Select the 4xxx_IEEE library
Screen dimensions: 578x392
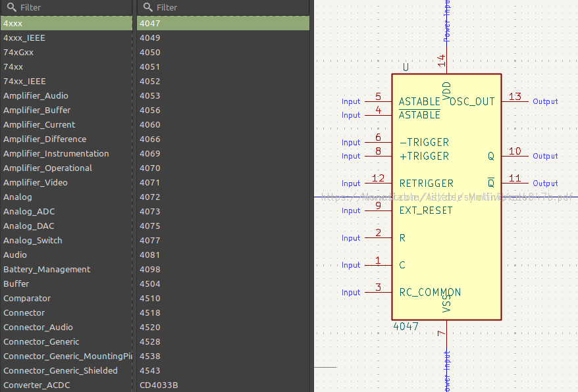(24, 37)
